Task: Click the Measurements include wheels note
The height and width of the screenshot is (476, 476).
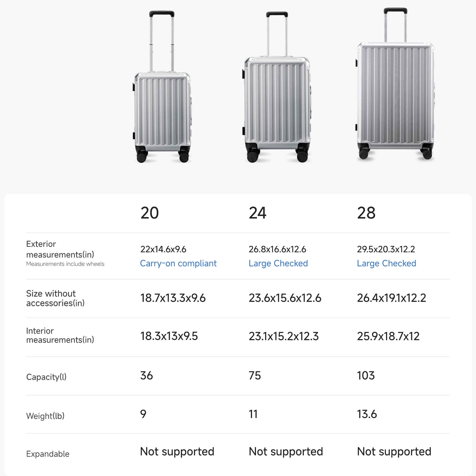Action: [x=65, y=264]
